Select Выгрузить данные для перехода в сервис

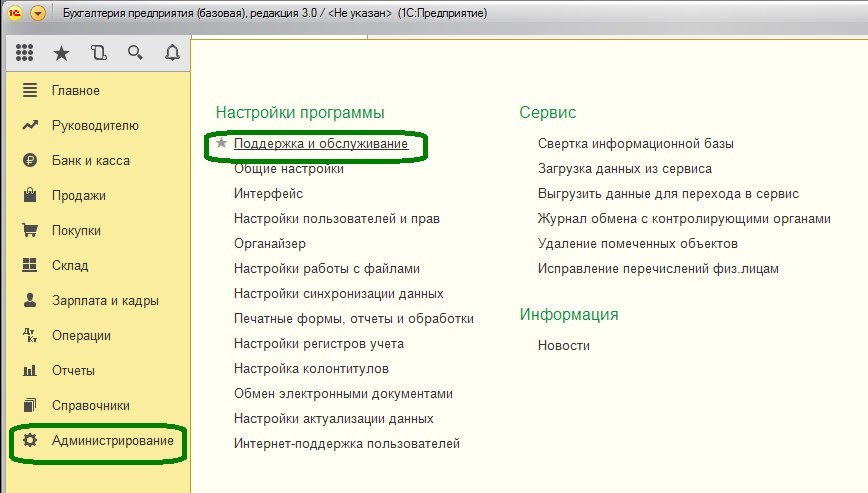[x=668, y=194]
